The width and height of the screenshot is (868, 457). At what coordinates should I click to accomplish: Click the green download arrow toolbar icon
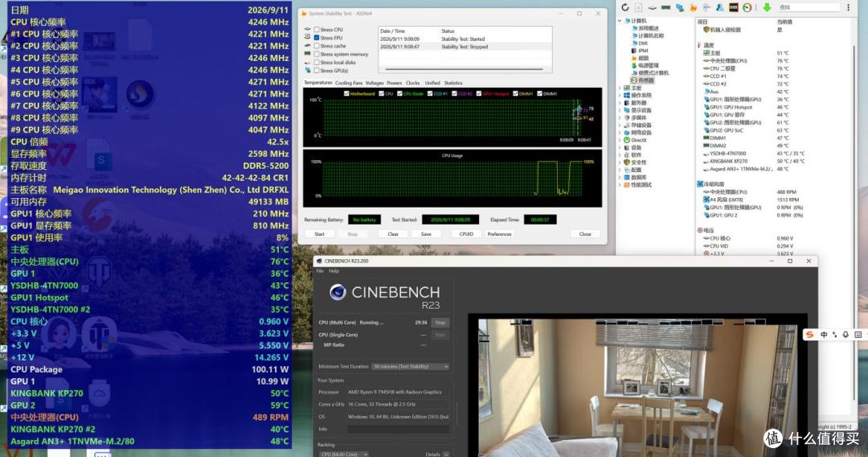(767, 7)
